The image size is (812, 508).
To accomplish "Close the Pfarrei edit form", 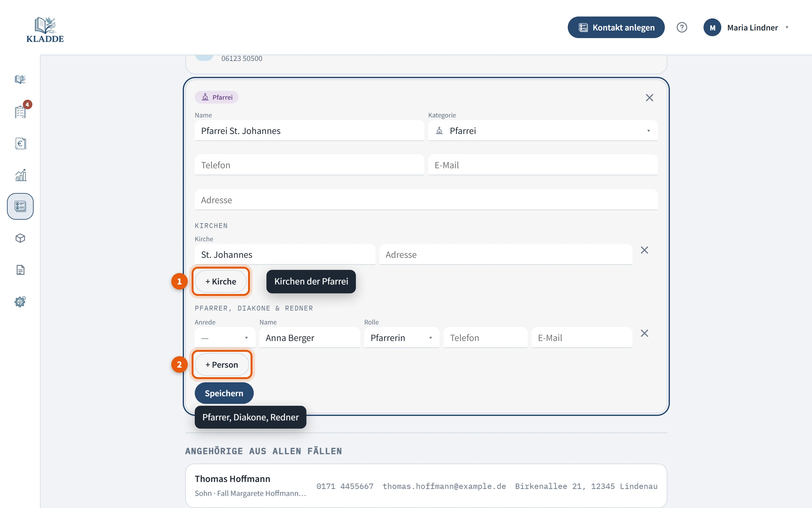I will point(649,97).
